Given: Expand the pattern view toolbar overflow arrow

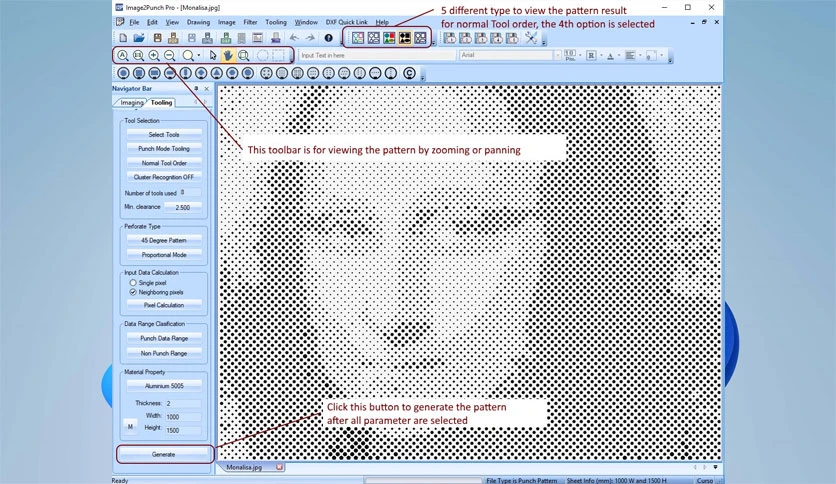Looking at the screenshot, I should pos(433,42).
